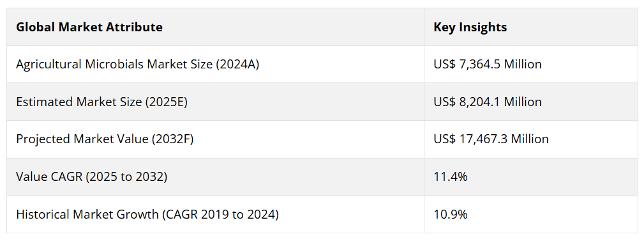
Task: Click the Historical Market Growth row label
Action: (147, 214)
